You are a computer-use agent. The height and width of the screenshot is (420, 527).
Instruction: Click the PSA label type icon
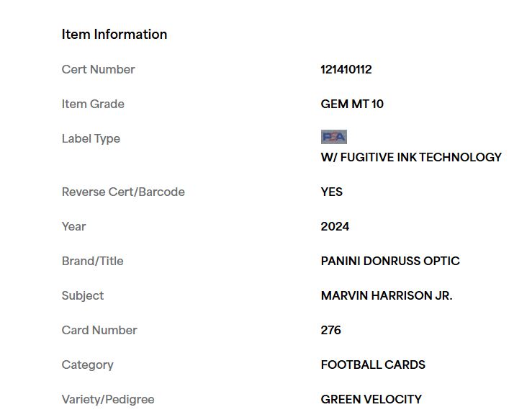(334, 137)
